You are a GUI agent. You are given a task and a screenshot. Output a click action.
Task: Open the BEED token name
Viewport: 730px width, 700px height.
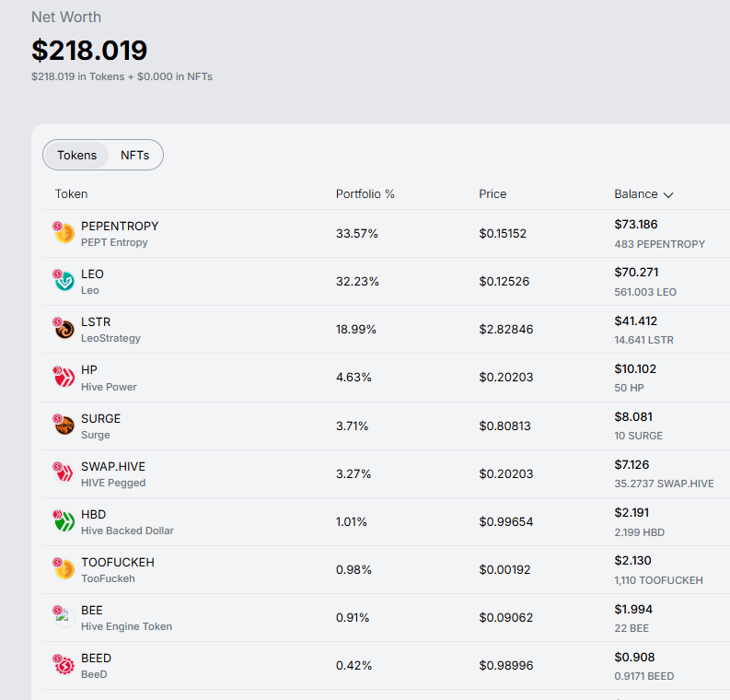pyautogui.click(x=96, y=659)
